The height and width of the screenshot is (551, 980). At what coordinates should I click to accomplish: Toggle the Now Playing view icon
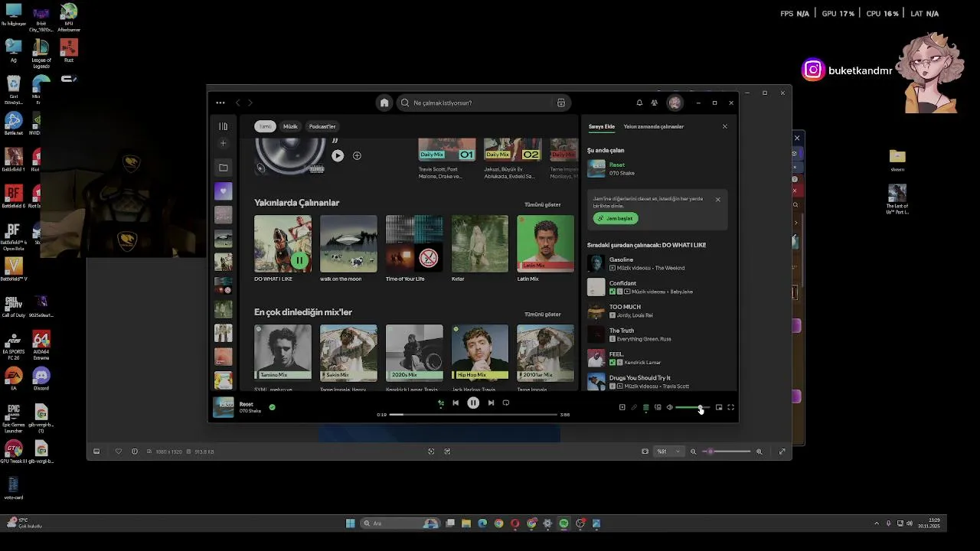pos(622,407)
